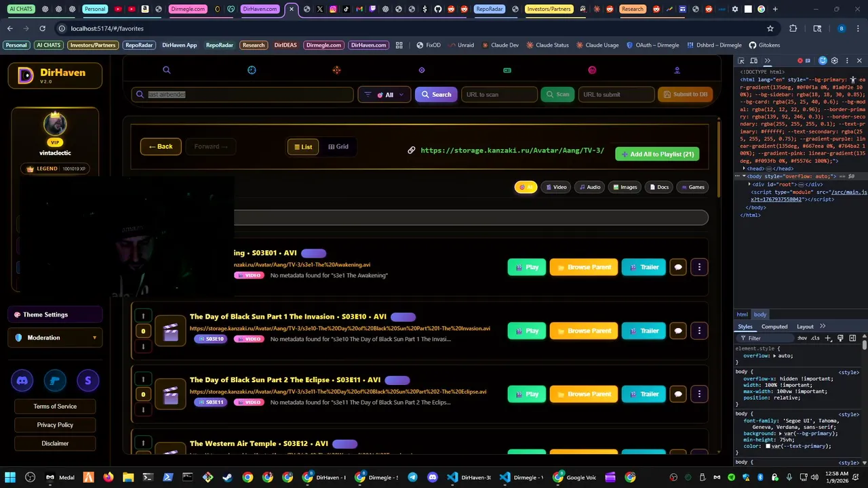868x488 pixels.
Task: Reload the page
Action: (42, 28)
